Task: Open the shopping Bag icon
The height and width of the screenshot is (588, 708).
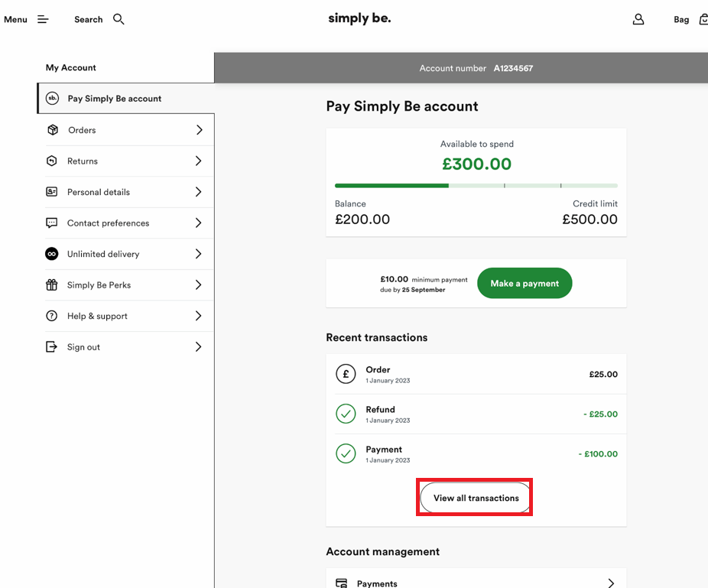Action: click(x=703, y=19)
